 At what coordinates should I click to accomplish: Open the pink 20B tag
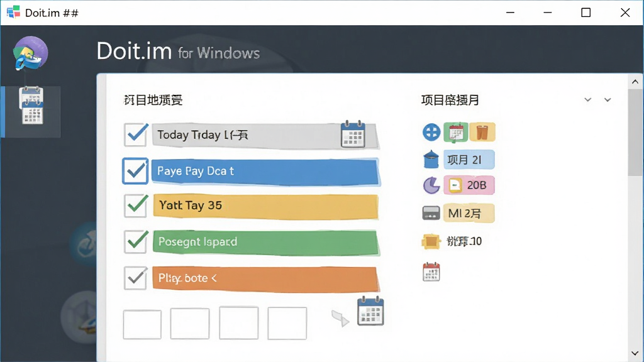(x=469, y=185)
